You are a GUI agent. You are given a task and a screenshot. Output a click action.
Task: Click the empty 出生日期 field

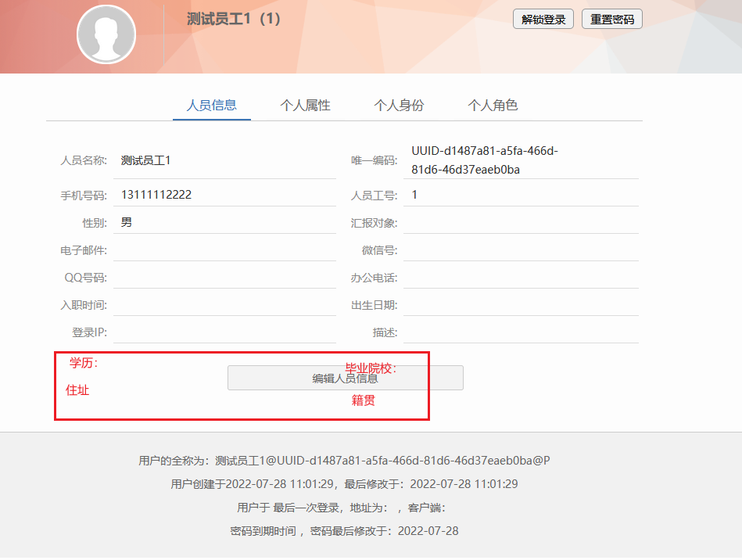521,304
